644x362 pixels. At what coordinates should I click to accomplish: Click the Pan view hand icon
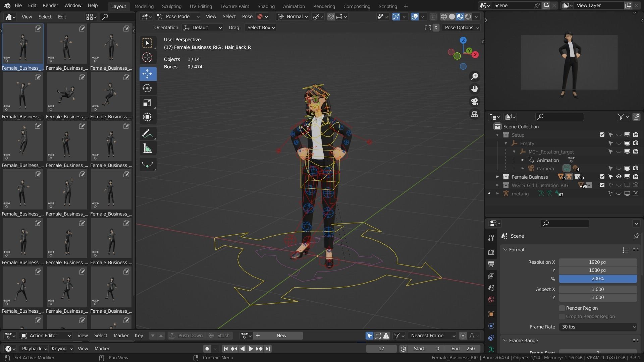point(475,89)
